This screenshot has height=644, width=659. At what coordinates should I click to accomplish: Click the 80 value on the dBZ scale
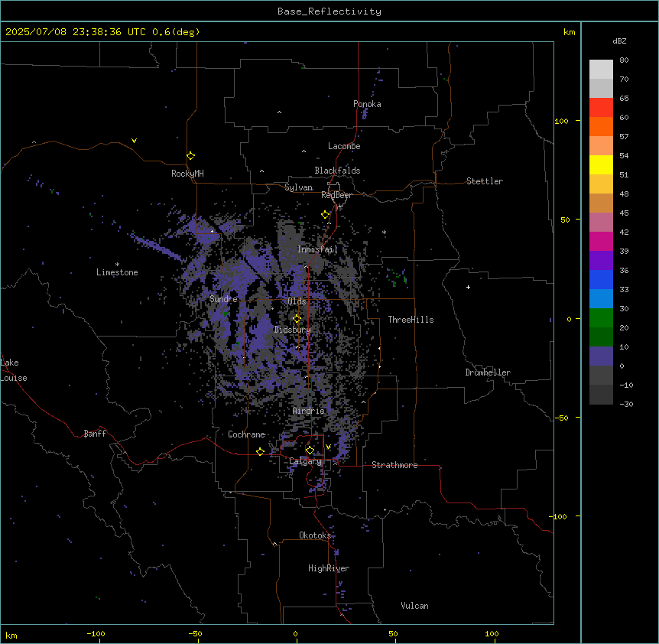pos(624,60)
